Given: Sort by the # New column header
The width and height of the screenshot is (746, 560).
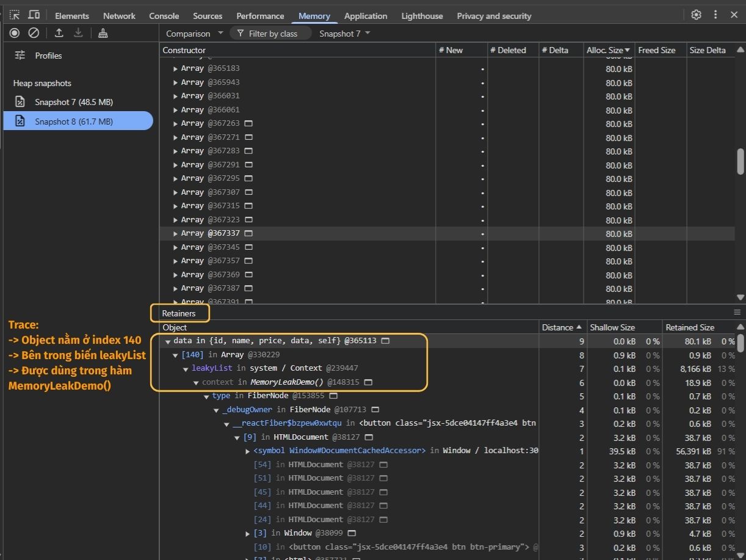Looking at the screenshot, I should (462, 50).
